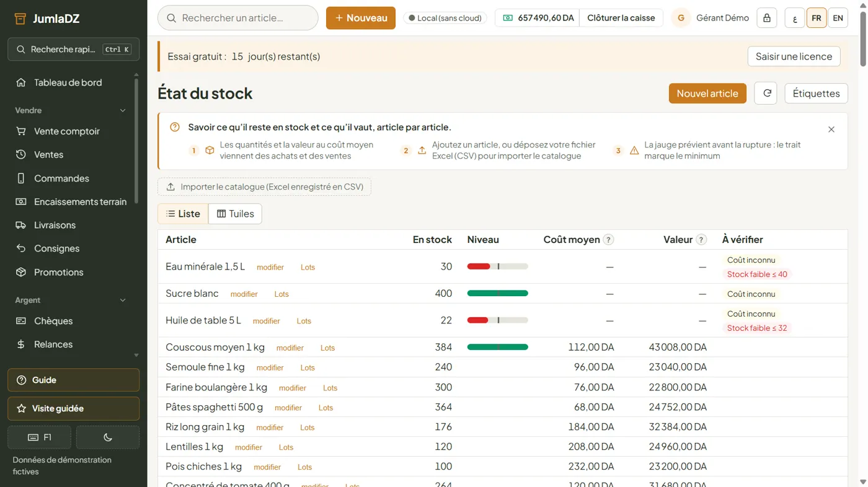Screen dimensions: 868x487
Task: Open Promotions box icon
Action: [x=21, y=272]
